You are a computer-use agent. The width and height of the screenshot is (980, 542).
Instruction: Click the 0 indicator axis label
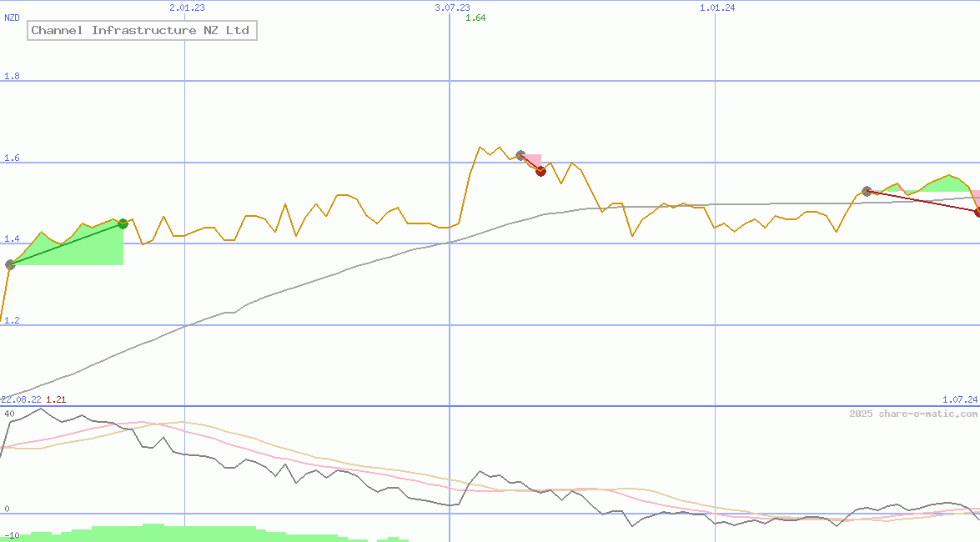click(7, 509)
